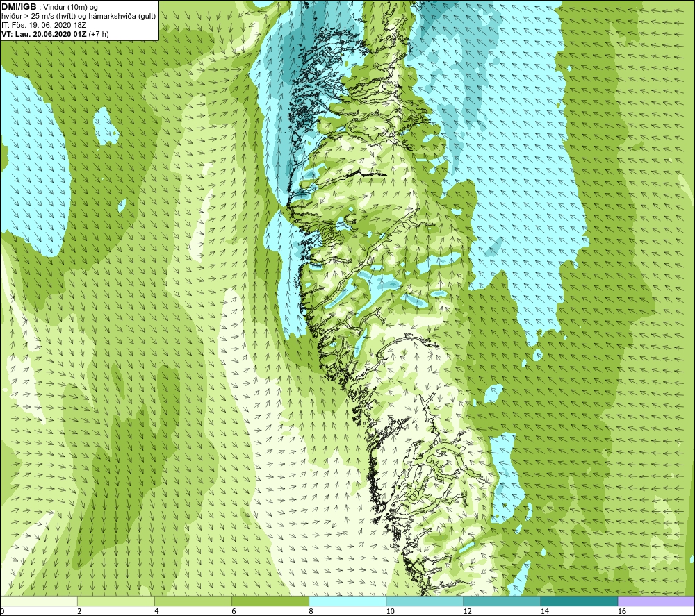Click the scale label '16'

(621, 612)
